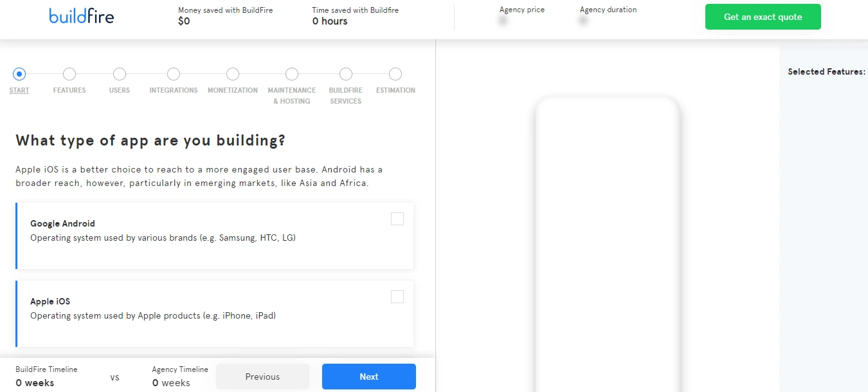Open the BUILDFIRE SERVICES label
Viewport: 868px width, 392px height.
pos(346,95)
